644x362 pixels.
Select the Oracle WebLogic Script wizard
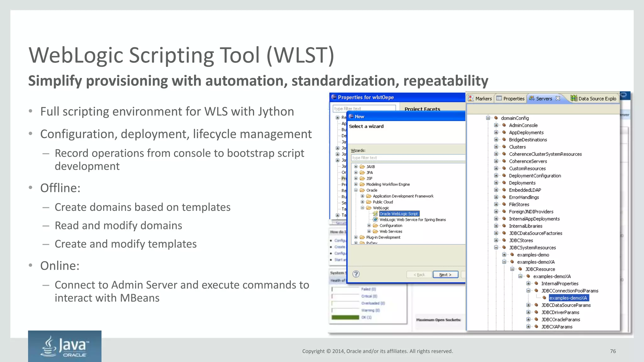399,214
